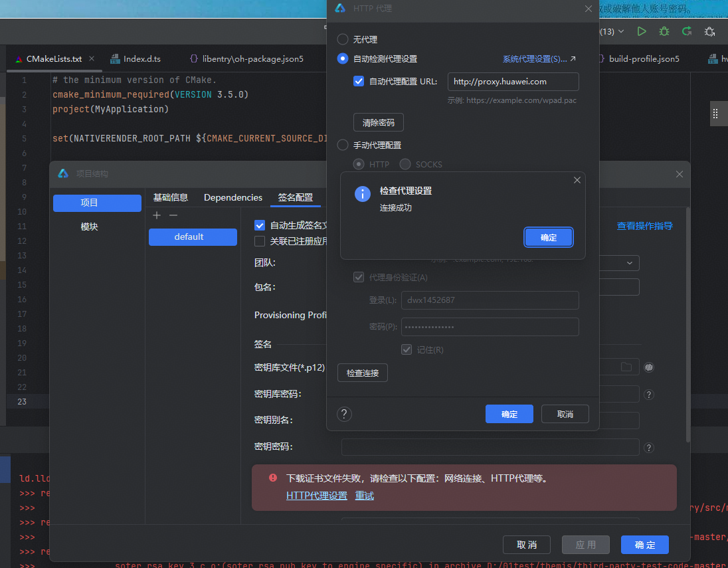Open help with HTTP proxy dialog question mark
The width and height of the screenshot is (728, 568).
point(344,414)
